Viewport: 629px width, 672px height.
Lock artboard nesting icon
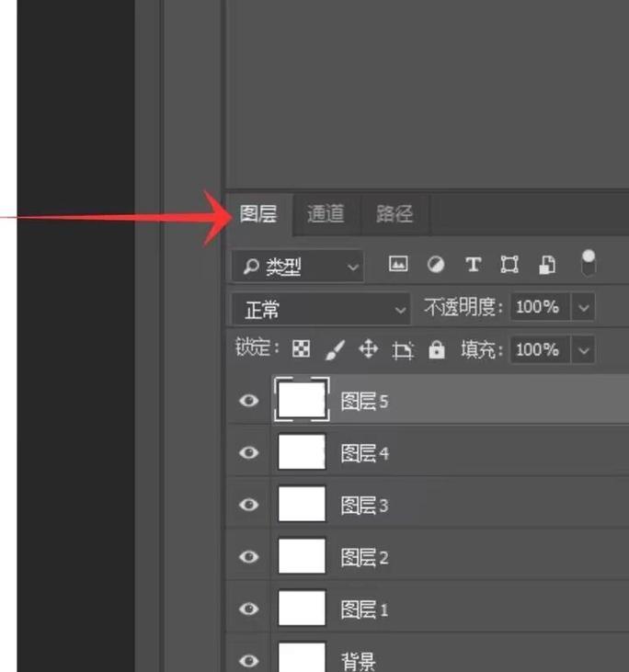pos(403,349)
